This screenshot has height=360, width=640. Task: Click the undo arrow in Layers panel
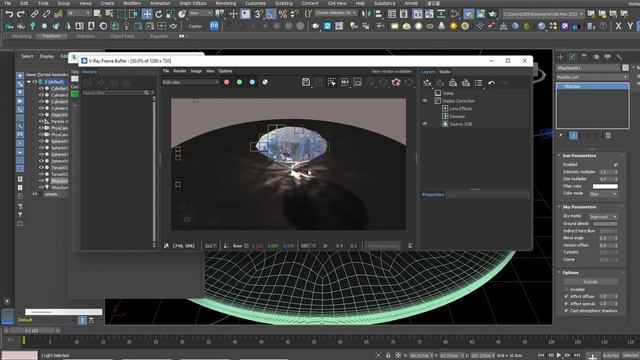tap(491, 83)
